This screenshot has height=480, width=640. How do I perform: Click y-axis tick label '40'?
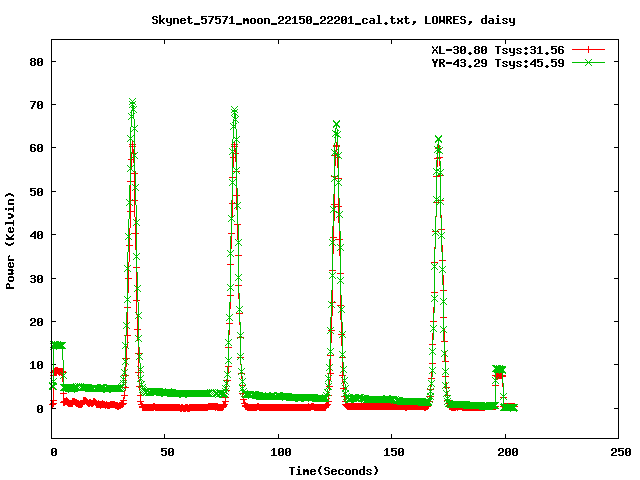click(x=37, y=235)
